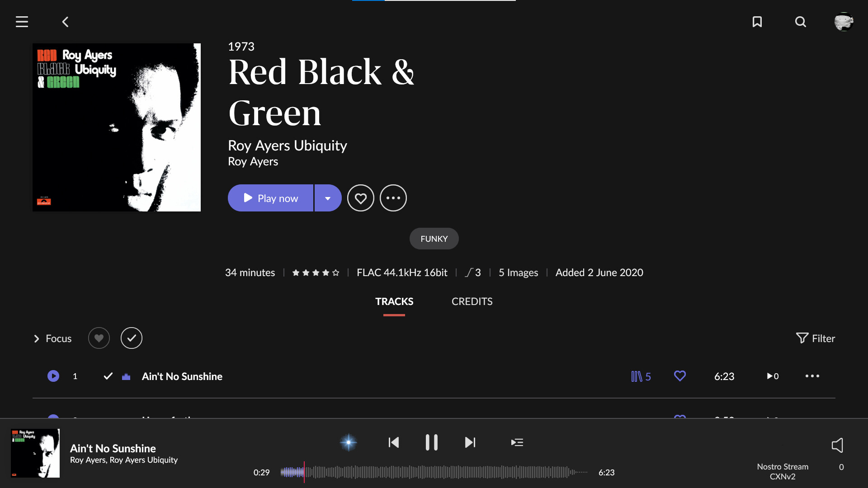Set the album star rating

click(316, 272)
